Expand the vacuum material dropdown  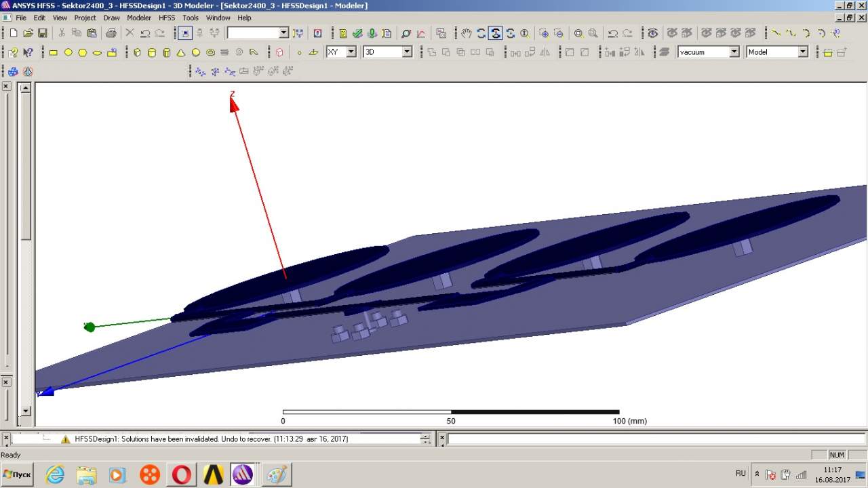click(734, 52)
